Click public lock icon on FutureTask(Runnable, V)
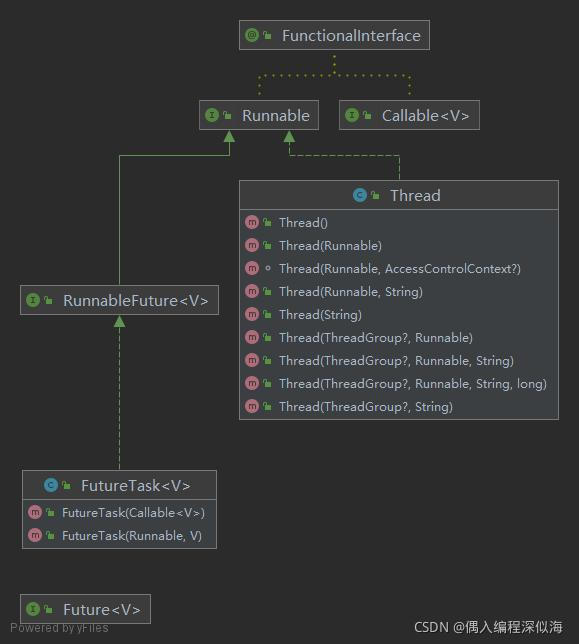The width and height of the screenshot is (579, 644). [x=51, y=536]
